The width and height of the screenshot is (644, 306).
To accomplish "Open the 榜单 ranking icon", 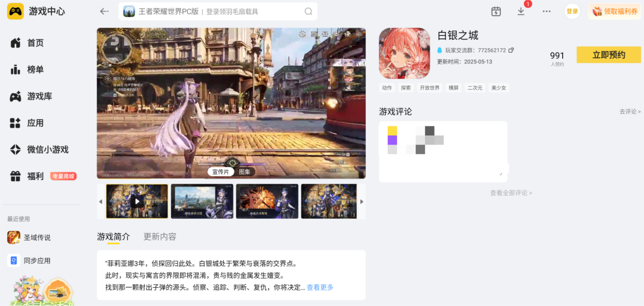I will [x=15, y=70].
